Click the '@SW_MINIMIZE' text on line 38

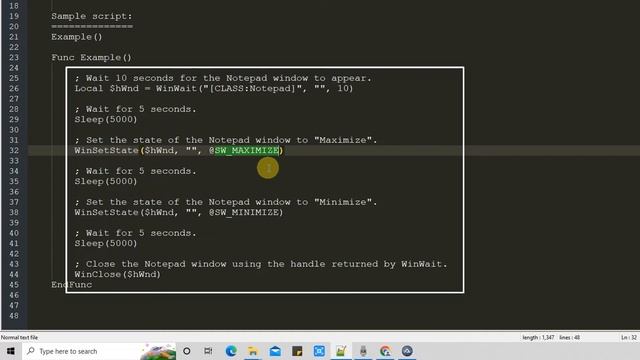[244, 213]
